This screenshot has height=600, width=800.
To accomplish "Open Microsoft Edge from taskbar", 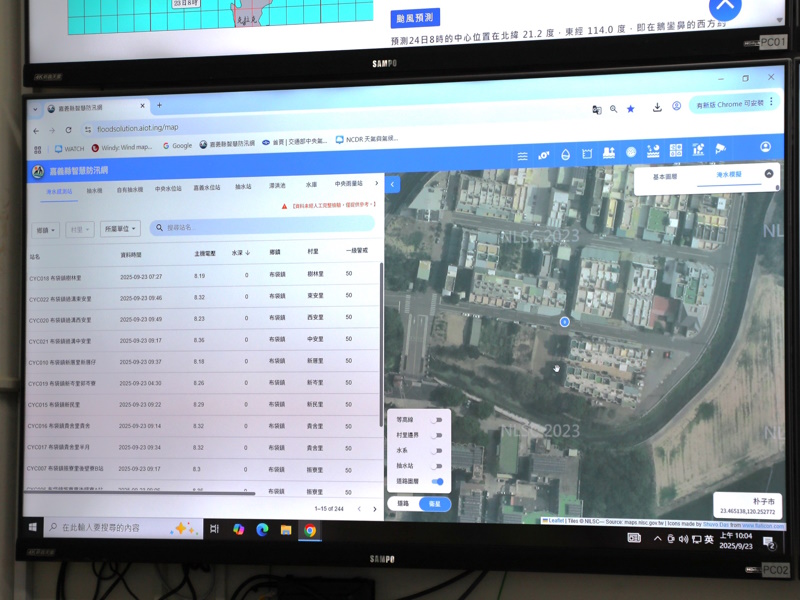I will click(262, 530).
